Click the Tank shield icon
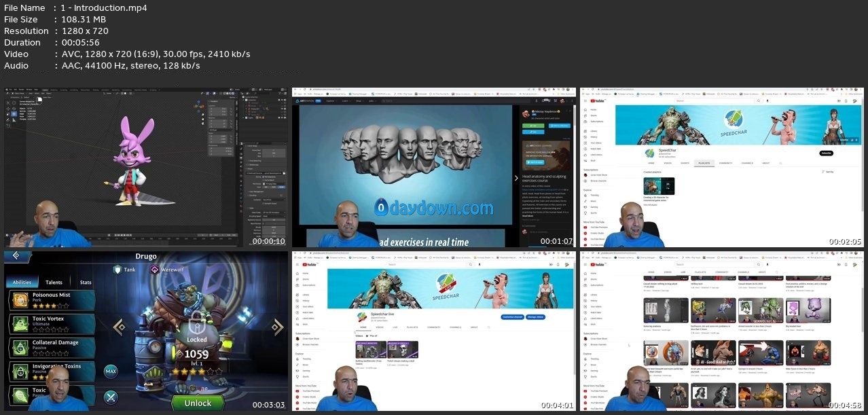Viewport: 868px width, 415px height. pyautogui.click(x=117, y=270)
